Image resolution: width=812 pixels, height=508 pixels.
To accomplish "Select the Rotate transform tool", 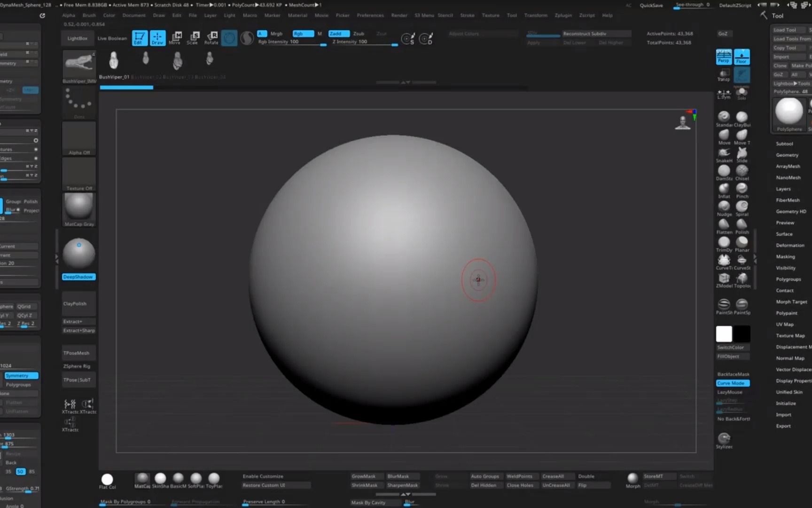I will pos(211,38).
